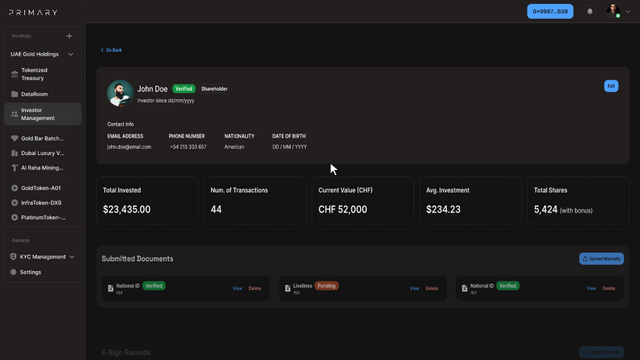Viewport: 640px width, 360px height.
Task: Click the InfraToken-DXB coin icon
Action: click(15, 203)
